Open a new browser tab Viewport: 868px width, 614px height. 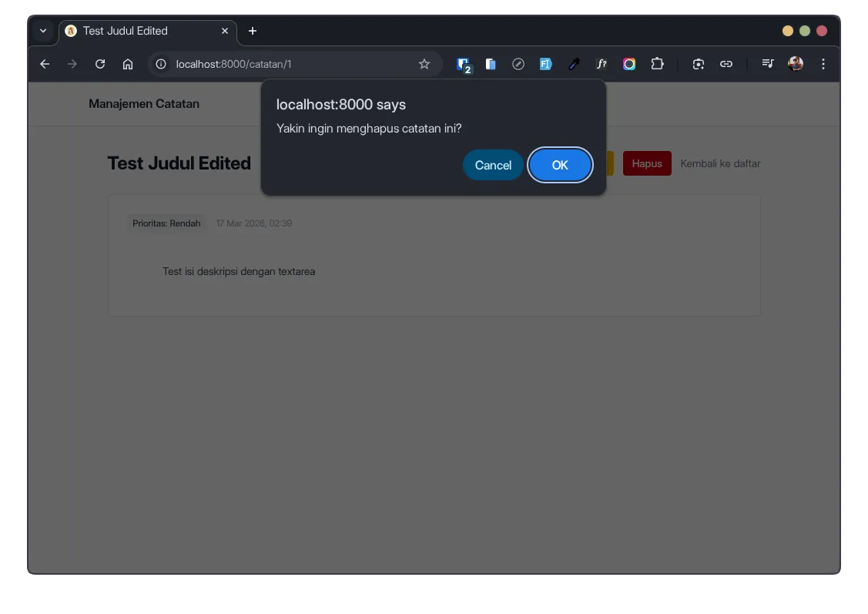[x=252, y=31]
